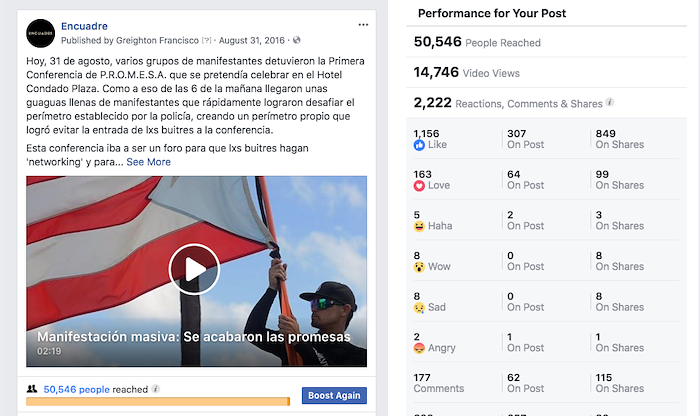Open the three-dot post options menu
The image size is (700, 416).
[x=363, y=25]
